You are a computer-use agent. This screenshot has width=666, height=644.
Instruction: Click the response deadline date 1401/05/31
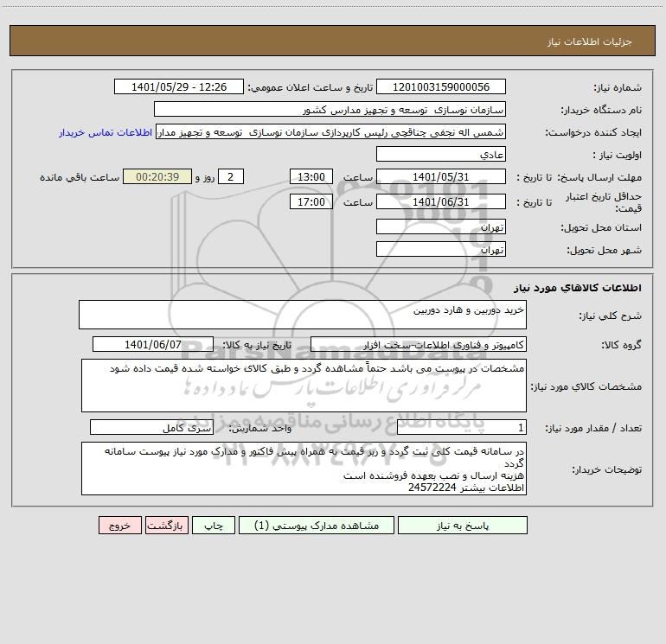[x=441, y=176]
